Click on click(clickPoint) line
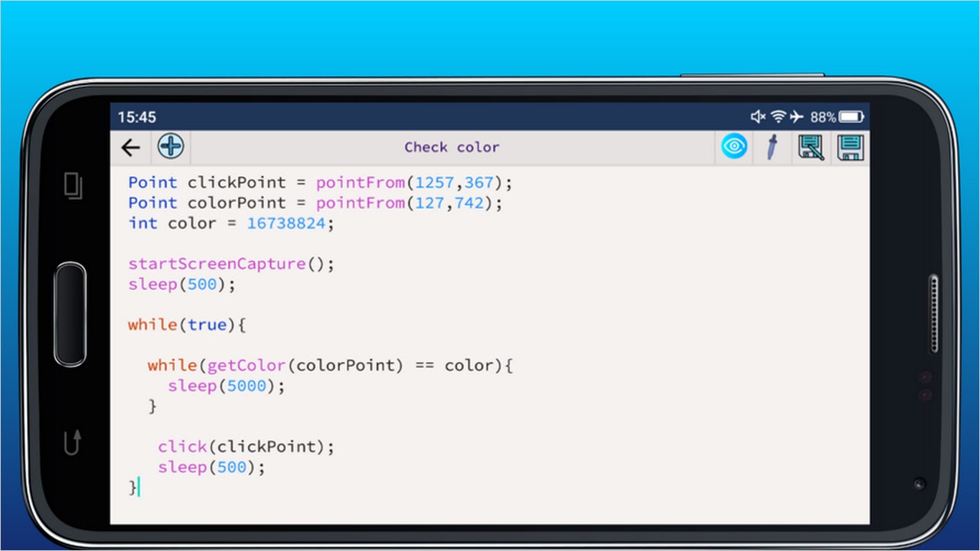 click(x=246, y=447)
